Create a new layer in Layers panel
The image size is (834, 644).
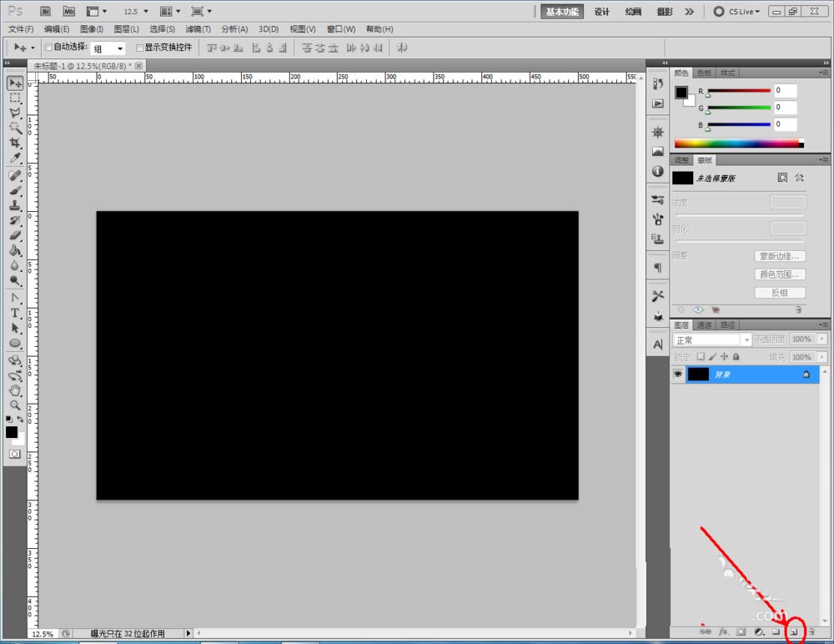[x=794, y=631]
